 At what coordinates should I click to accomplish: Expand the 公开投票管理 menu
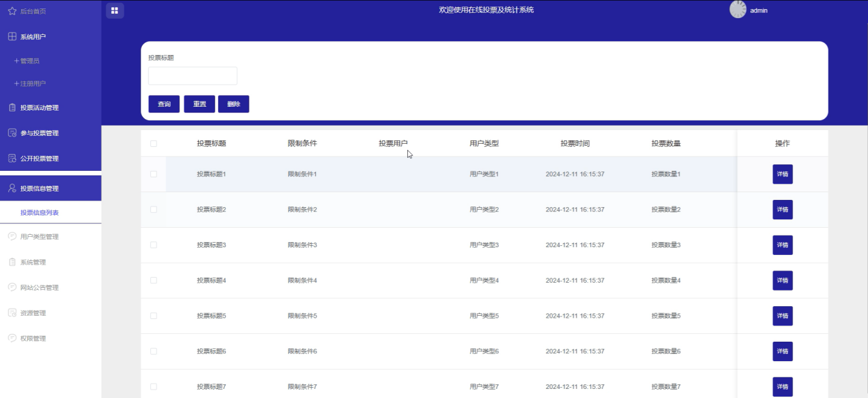click(50, 159)
